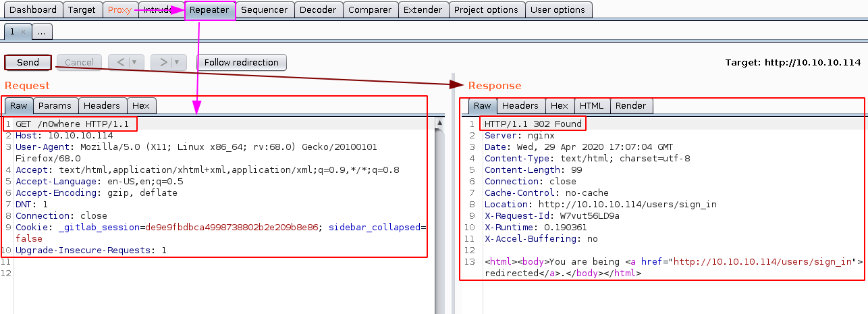The image size is (868, 314).
Task: Switch the request view to Hex
Action: click(140, 105)
